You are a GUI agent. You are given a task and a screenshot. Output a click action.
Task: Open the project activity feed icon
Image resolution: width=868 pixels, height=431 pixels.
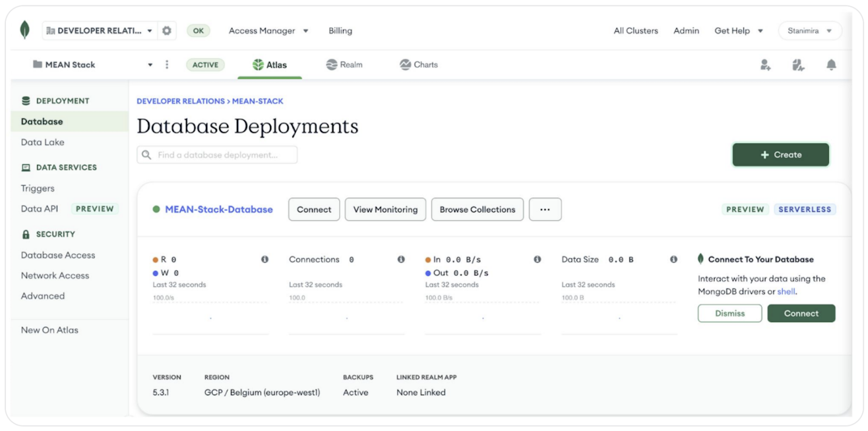pos(798,65)
